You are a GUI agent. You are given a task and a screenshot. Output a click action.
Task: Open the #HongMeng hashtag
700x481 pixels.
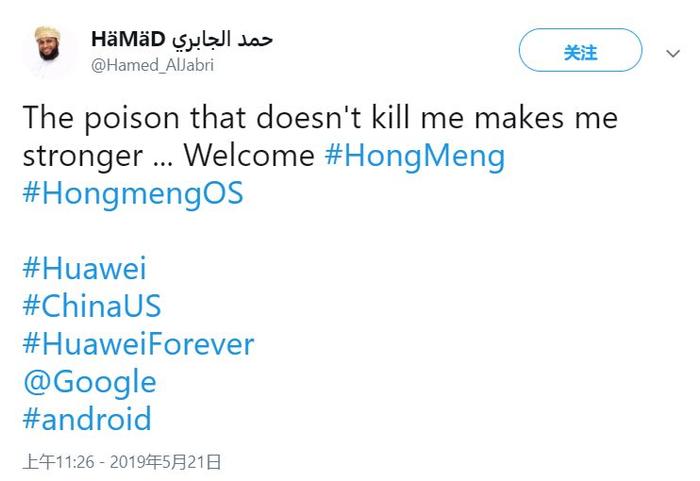coord(415,156)
